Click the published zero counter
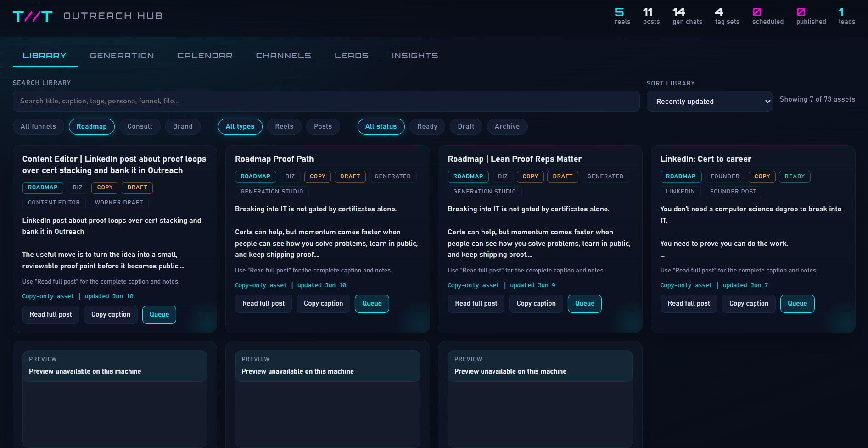The image size is (868, 448). pos(811,16)
